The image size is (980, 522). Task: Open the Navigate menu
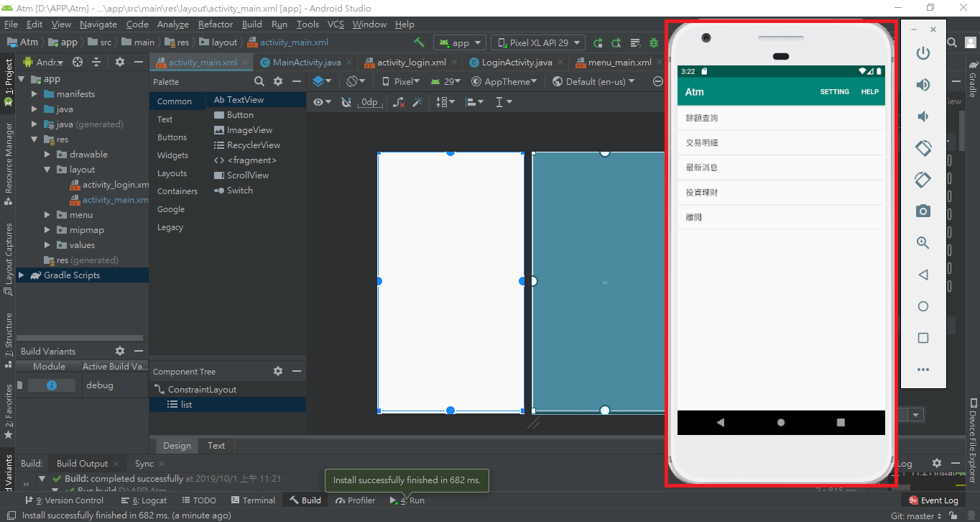98,24
